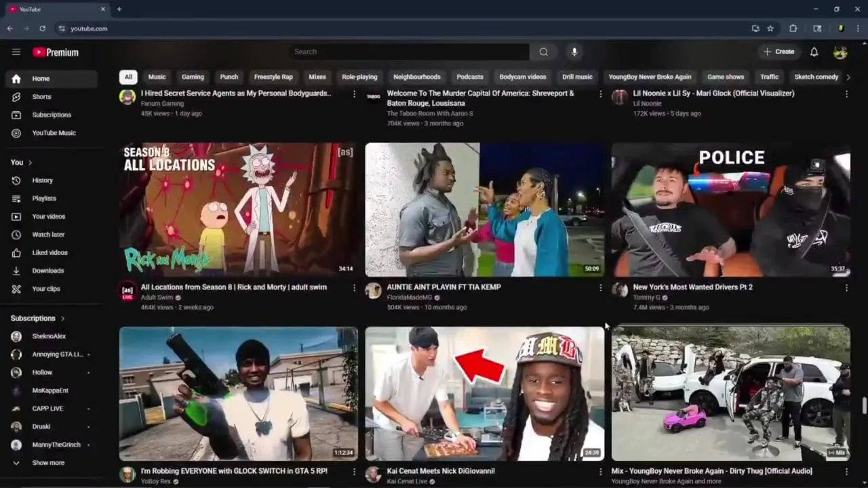Open options for Mari Glock video

(x=846, y=94)
